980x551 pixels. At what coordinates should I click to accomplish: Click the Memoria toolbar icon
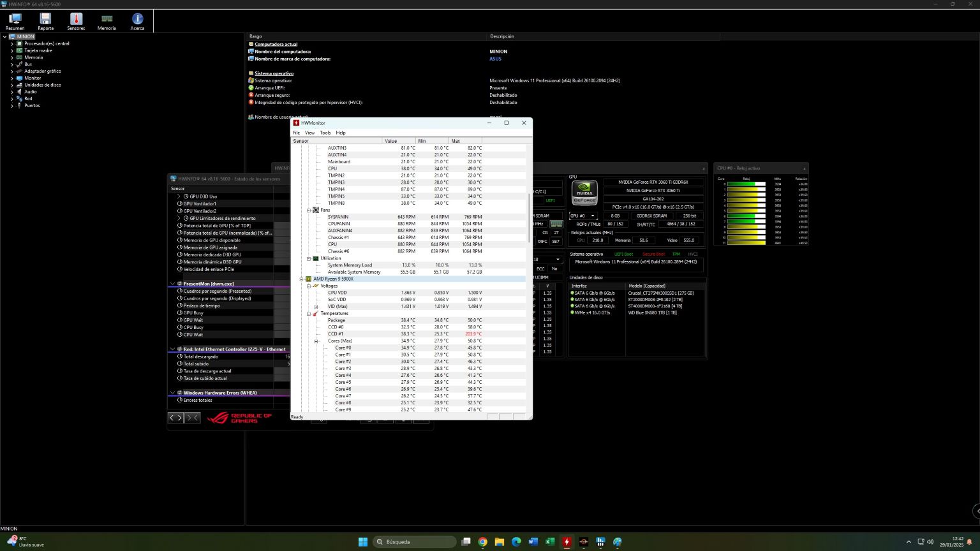point(107,21)
